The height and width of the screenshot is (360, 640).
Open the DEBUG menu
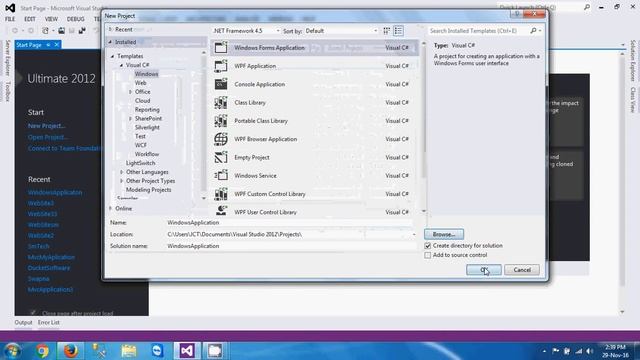pyautogui.click(x=76, y=19)
